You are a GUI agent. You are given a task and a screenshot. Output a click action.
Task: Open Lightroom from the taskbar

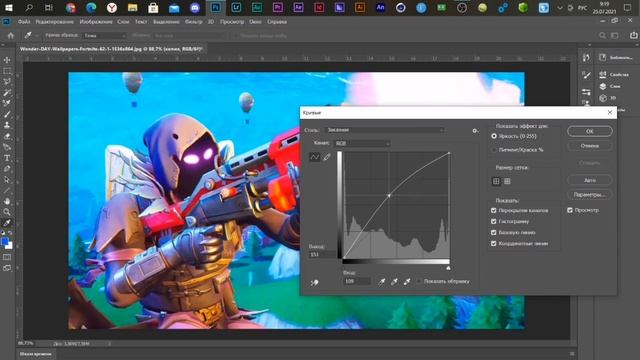click(x=236, y=7)
